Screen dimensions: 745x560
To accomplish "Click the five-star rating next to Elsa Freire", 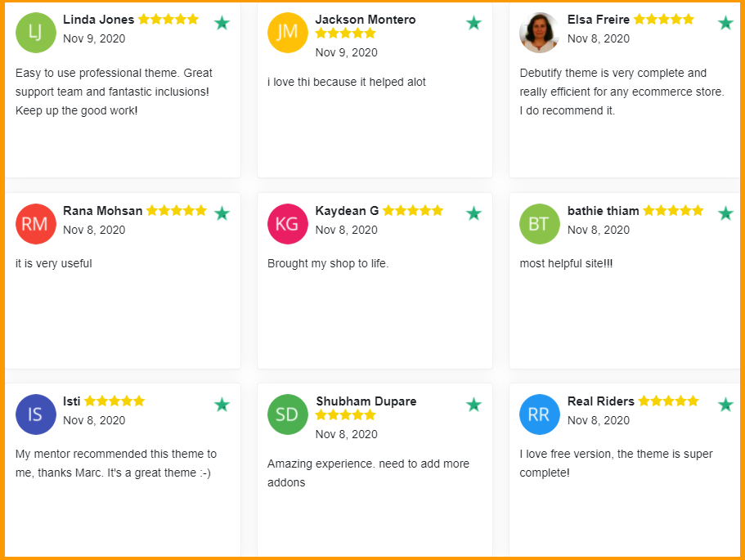I will tap(663, 20).
